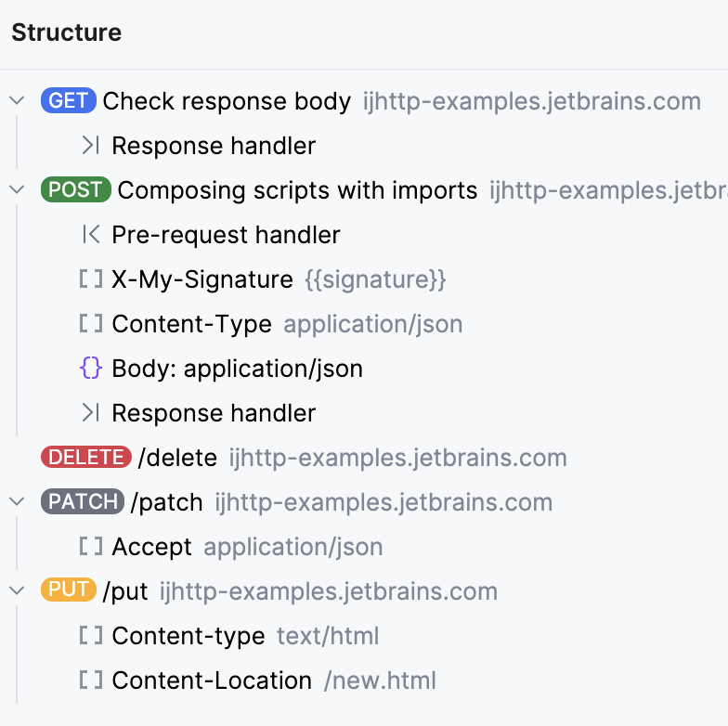This screenshot has width=728, height=726.
Task: Click the orange PUT method badge
Action: pyautogui.click(x=69, y=591)
